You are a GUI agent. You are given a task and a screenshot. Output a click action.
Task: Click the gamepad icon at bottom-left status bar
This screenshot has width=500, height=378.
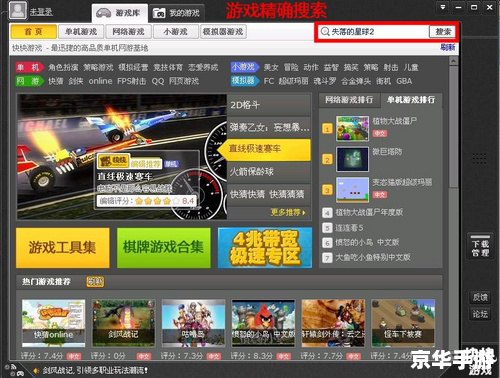pos(20,373)
